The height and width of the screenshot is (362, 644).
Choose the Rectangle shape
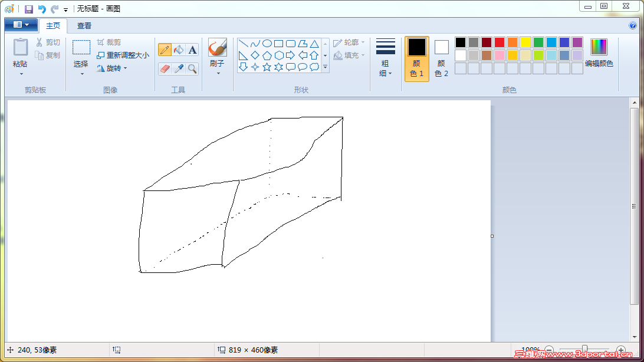point(279,44)
